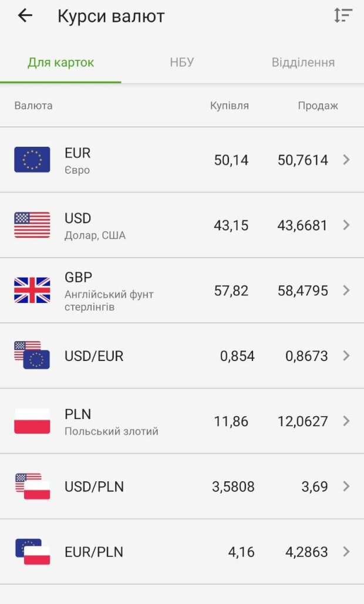Tap the back arrow icon
Screen dimensions: 364x604
[25, 16]
